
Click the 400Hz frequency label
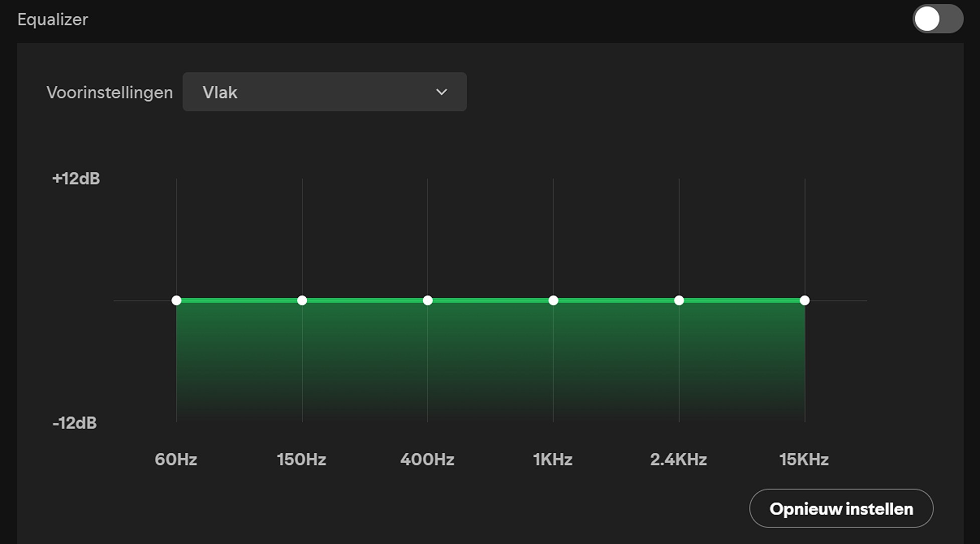pos(427,459)
